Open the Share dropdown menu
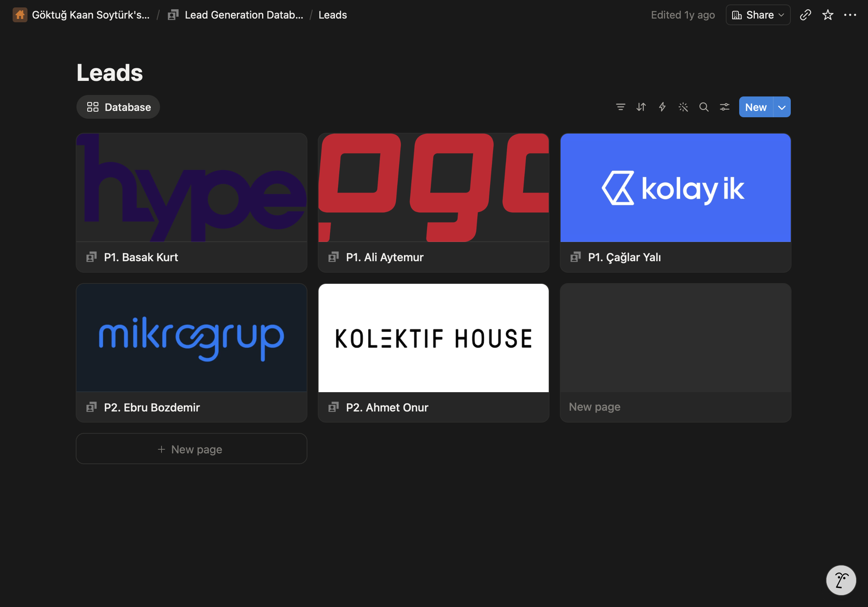This screenshot has height=607, width=868. (x=758, y=15)
